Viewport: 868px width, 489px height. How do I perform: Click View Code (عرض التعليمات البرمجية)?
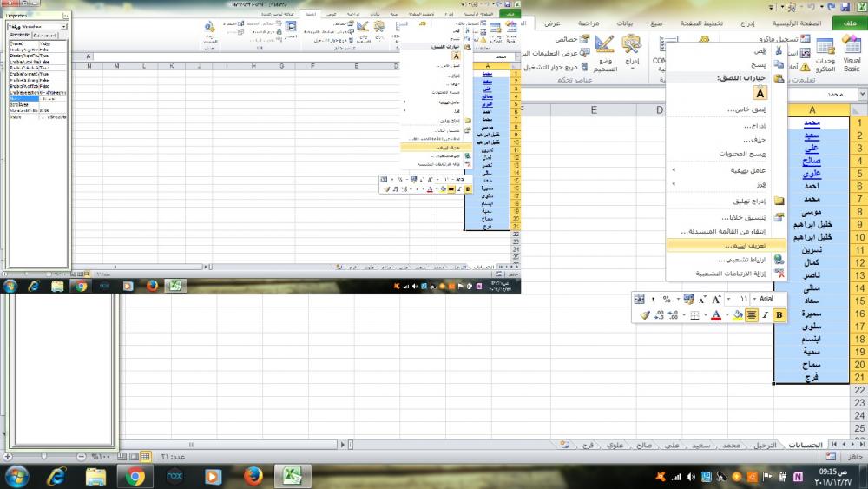pyautogui.click(x=554, y=53)
